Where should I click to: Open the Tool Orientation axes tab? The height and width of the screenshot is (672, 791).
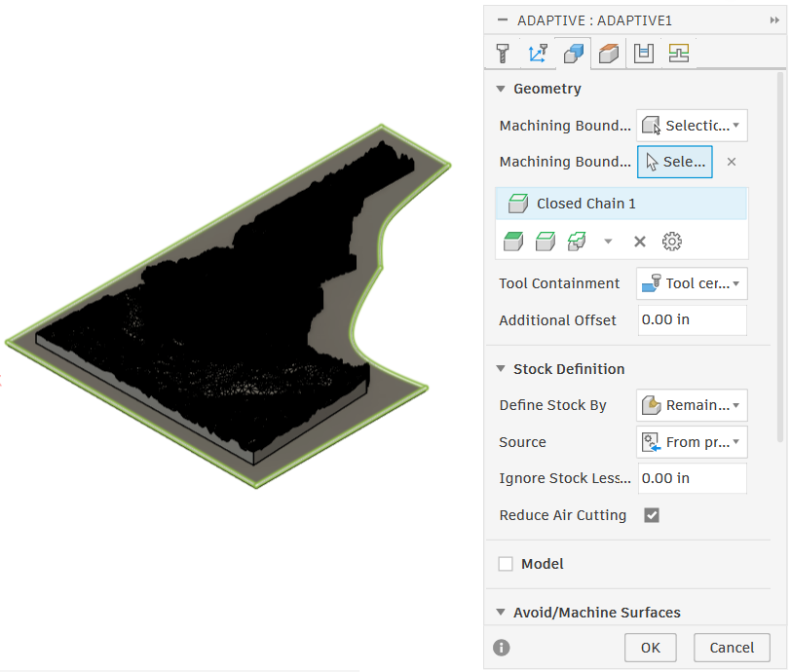pos(538,53)
